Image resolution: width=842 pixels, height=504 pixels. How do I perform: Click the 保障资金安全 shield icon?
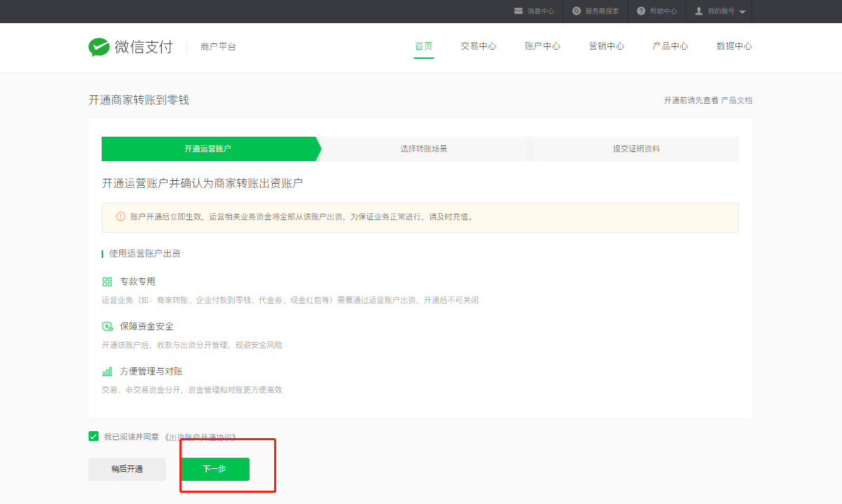tap(107, 327)
